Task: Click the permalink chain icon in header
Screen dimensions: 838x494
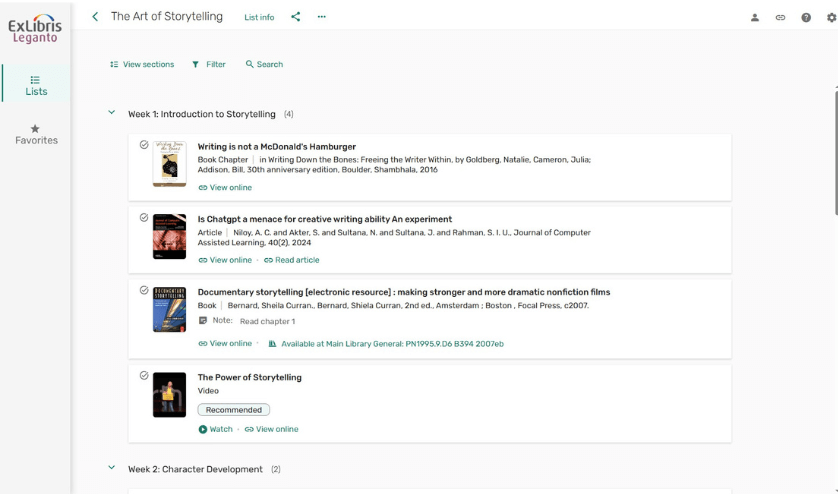Action: click(x=780, y=17)
